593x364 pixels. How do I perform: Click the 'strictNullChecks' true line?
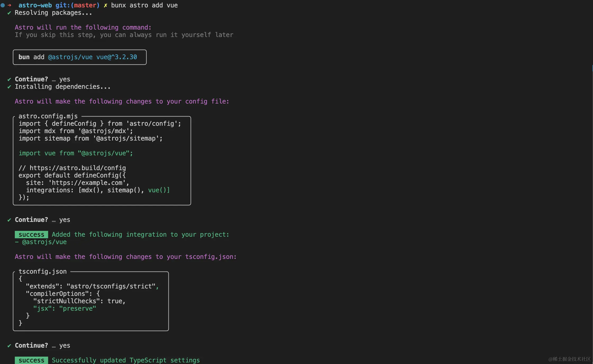[79, 301]
